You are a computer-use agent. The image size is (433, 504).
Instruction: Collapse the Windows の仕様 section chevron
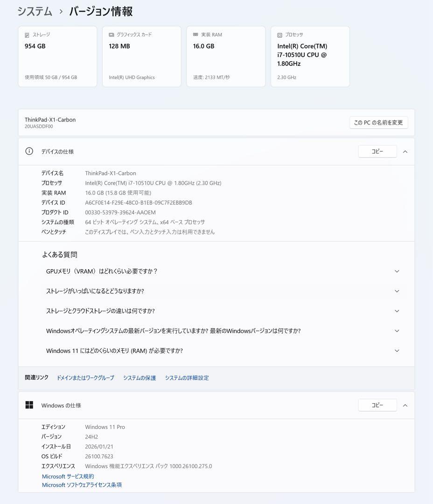pyautogui.click(x=405, y=405)
